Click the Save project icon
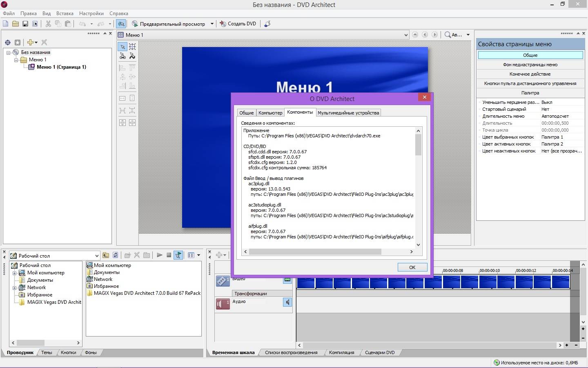The image size is (588, 368). 25,24
